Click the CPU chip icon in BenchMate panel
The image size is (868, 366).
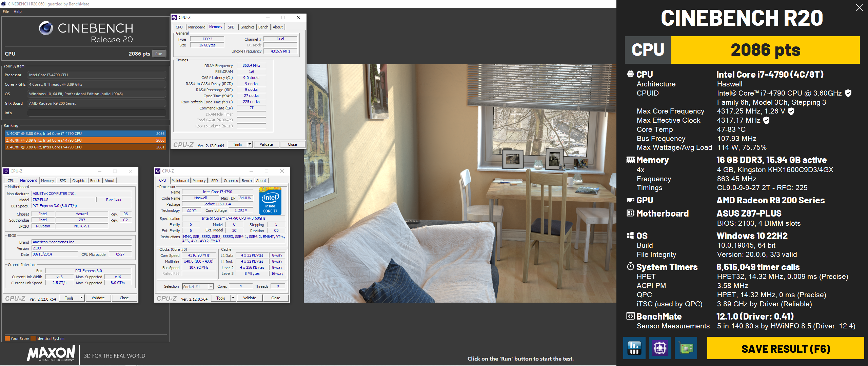(630, 74)
